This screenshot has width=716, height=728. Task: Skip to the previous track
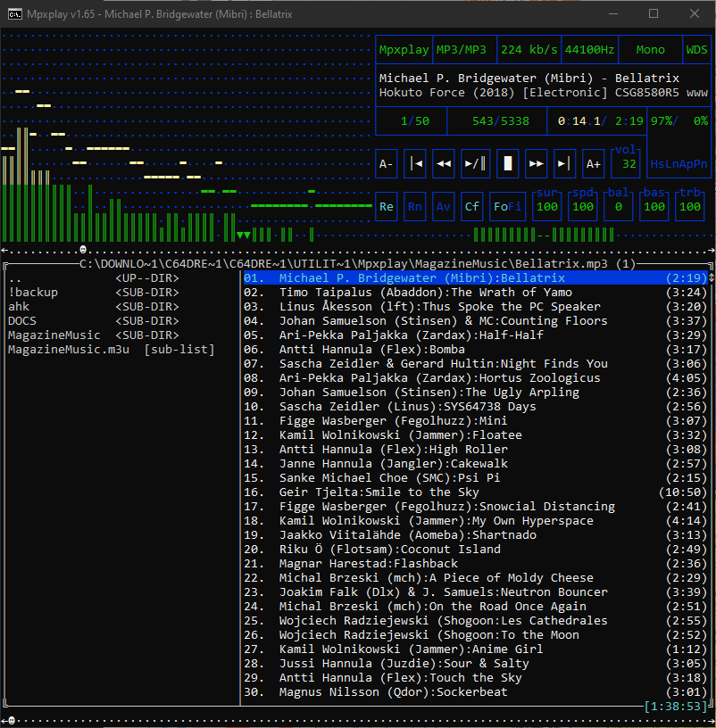415,164
